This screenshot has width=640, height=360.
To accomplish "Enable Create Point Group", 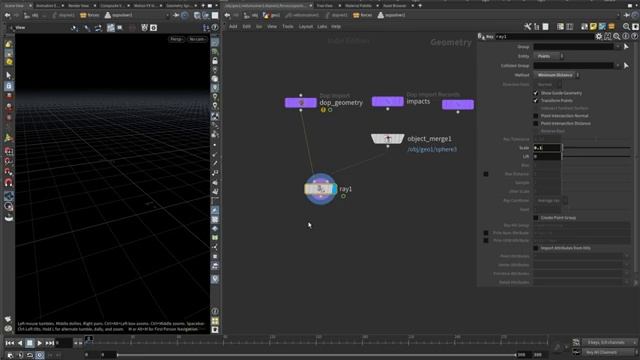I will [536, 218].
